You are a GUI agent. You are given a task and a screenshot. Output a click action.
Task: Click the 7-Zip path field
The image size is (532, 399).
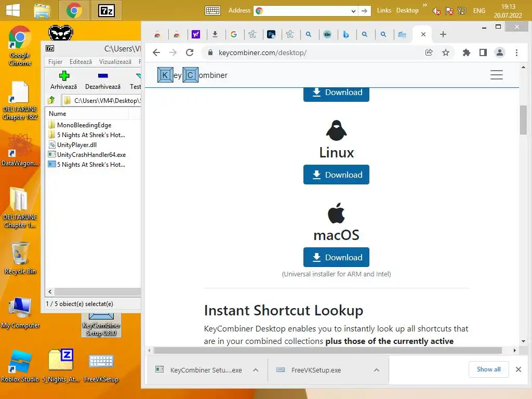(x=101, y=100)
